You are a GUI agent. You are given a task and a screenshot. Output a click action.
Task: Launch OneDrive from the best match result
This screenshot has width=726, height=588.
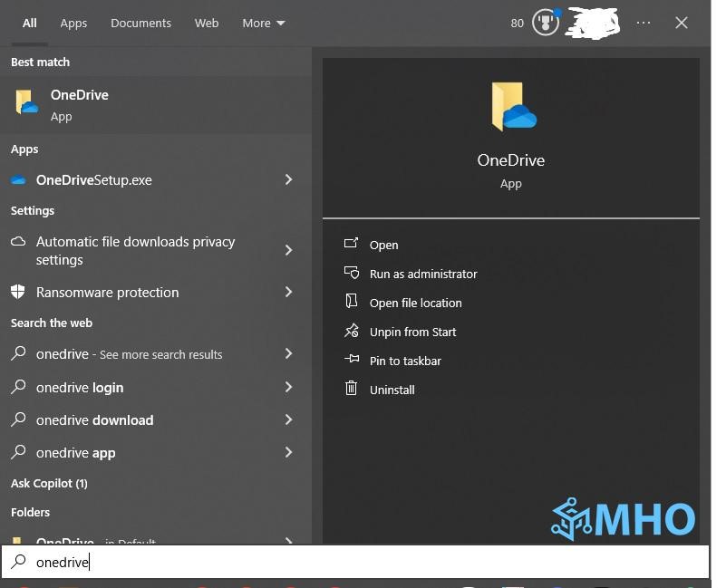[79, 103]
